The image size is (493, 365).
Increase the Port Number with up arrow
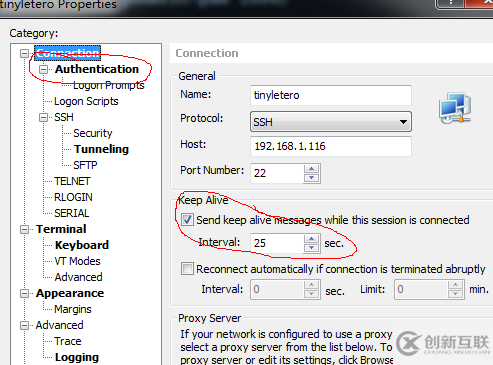point(312,169)
